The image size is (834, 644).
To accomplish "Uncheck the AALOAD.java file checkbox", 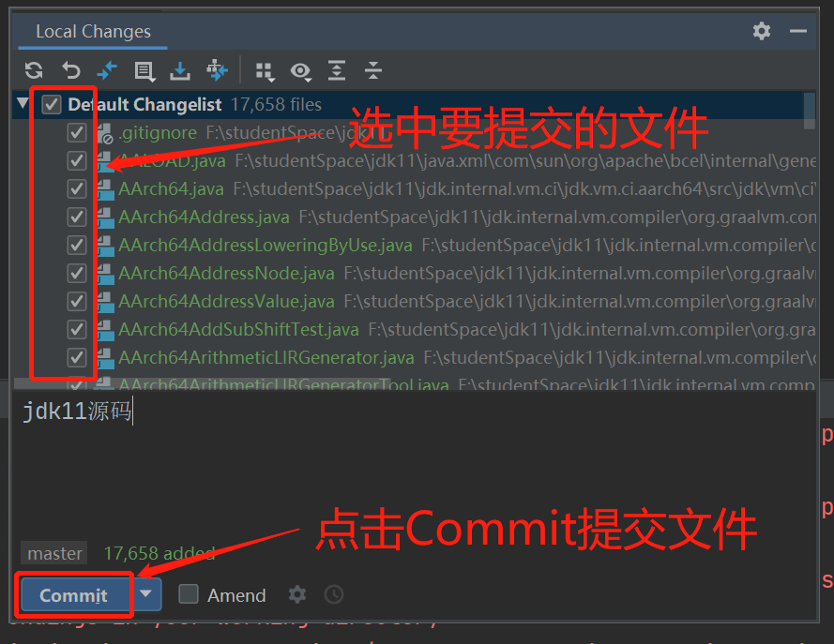I will [x=77, y=160].
